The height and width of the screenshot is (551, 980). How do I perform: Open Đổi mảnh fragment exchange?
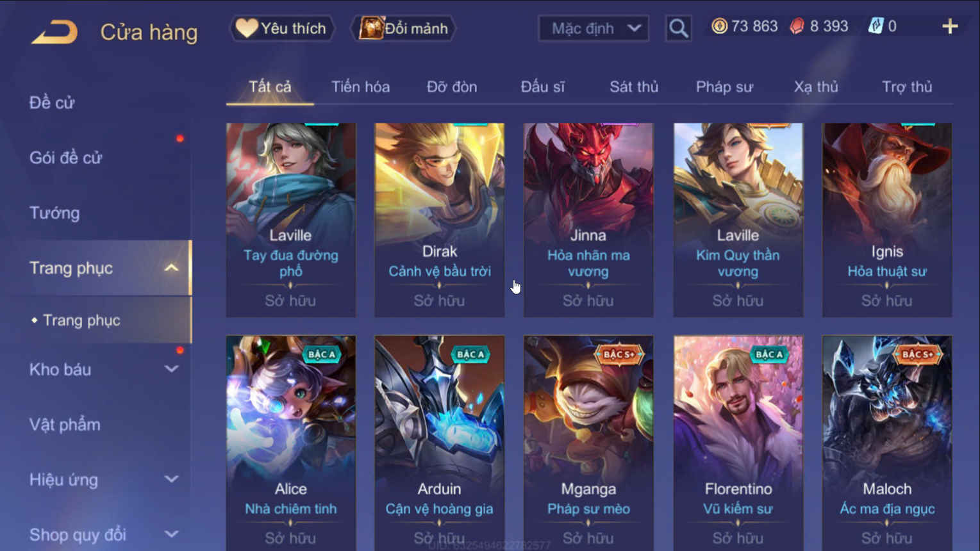pyautogui.click(x=403, y=28)
